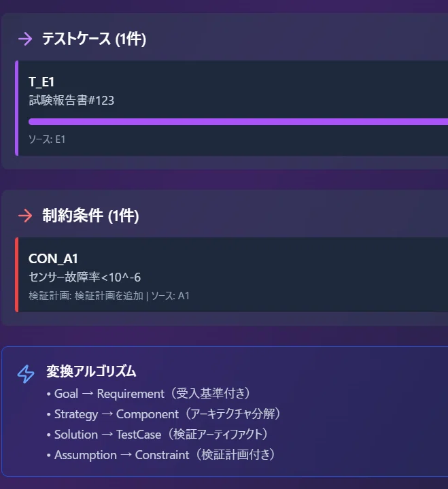Click the purple arrow icon beside テストケース
Screen dimensions: 448x489
tap(25, 39)
